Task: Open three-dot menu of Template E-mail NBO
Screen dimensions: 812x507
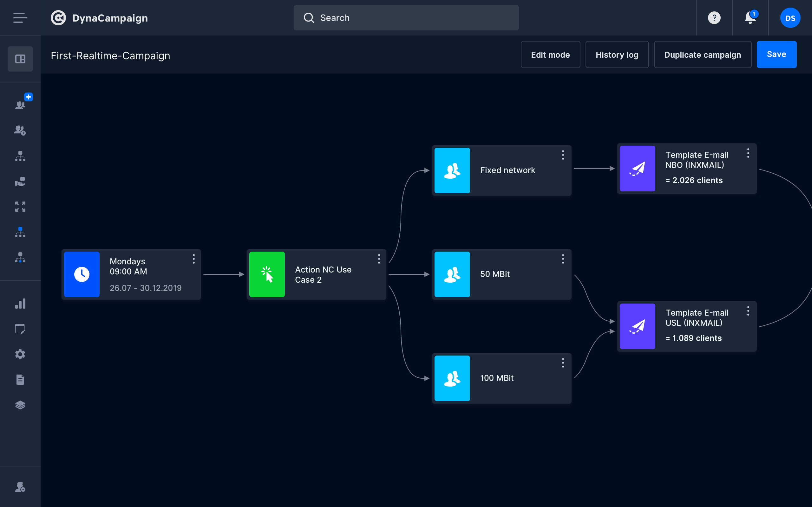Action: (x=748, y=153)
